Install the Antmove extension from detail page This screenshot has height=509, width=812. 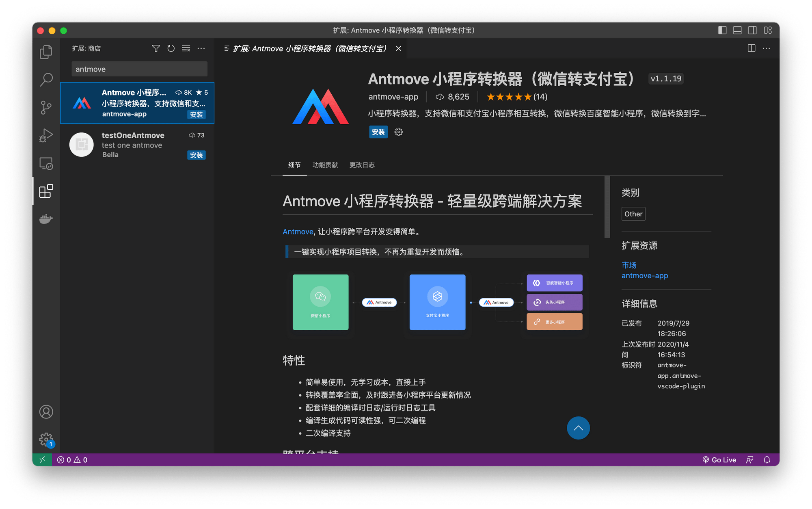coord(378,132)
